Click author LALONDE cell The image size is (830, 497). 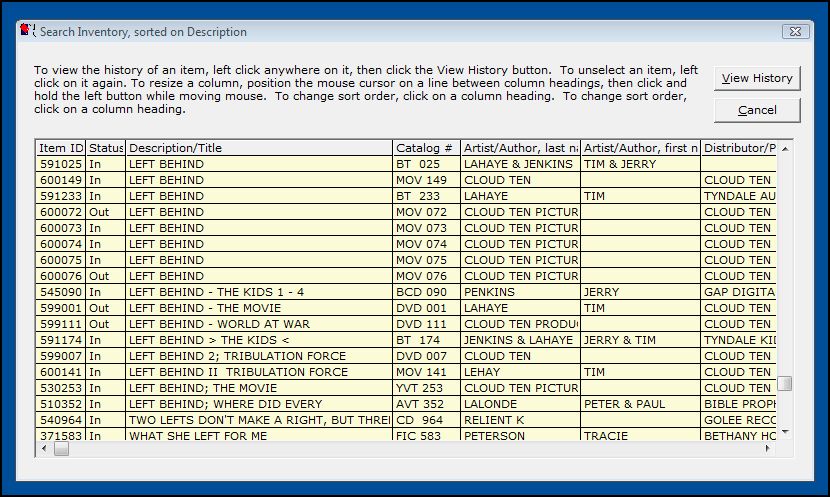520,404
